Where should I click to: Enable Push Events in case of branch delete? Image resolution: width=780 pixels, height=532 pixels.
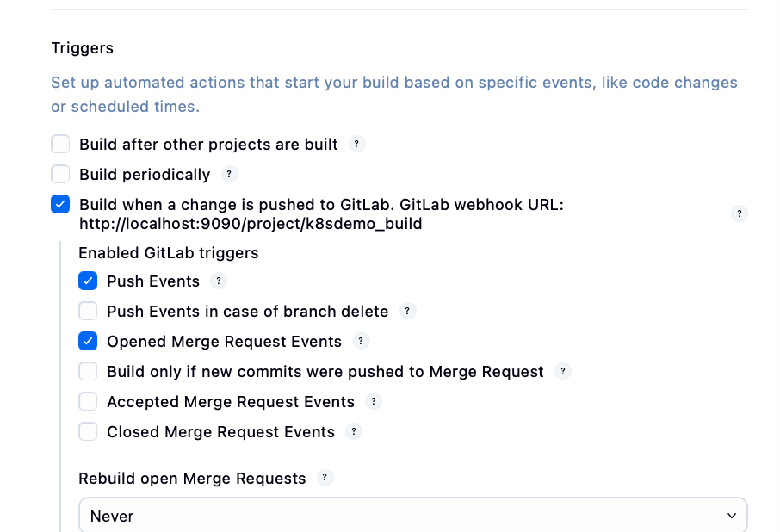[88, 311]
